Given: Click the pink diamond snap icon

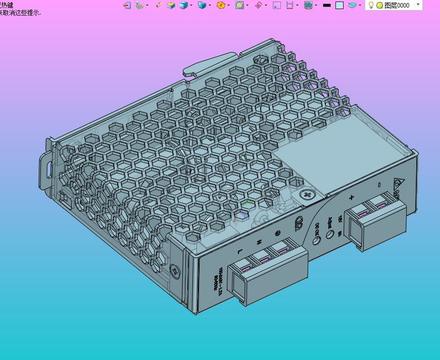Looking at the screenshot, I should coord(258,5).
